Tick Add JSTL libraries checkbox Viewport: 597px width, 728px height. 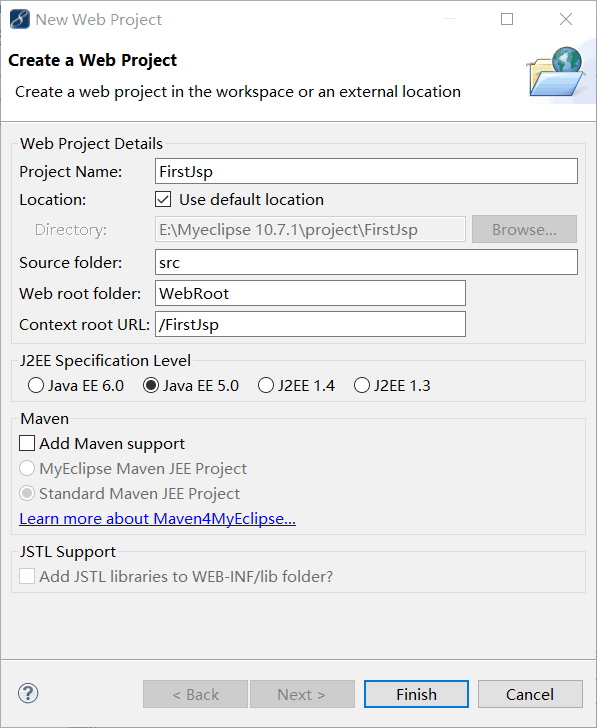(x=27, y=576)
